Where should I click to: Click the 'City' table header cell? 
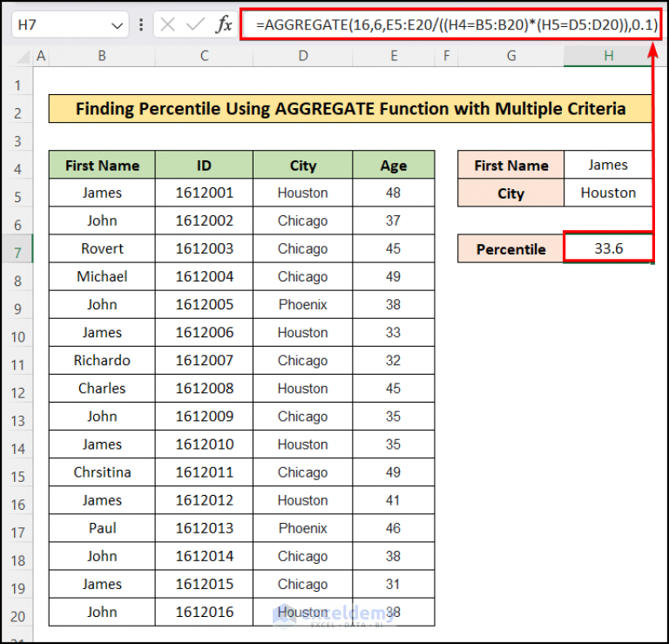303,166
